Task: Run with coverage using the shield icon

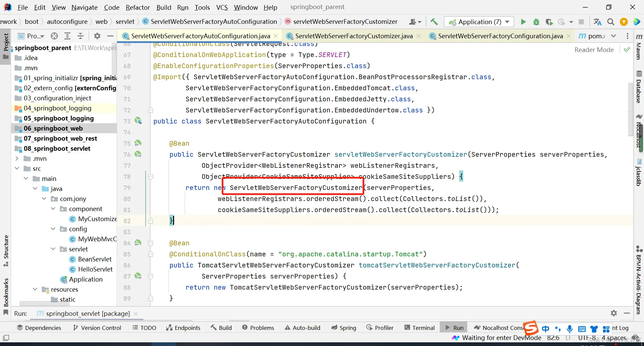Action: coord(549,22)
